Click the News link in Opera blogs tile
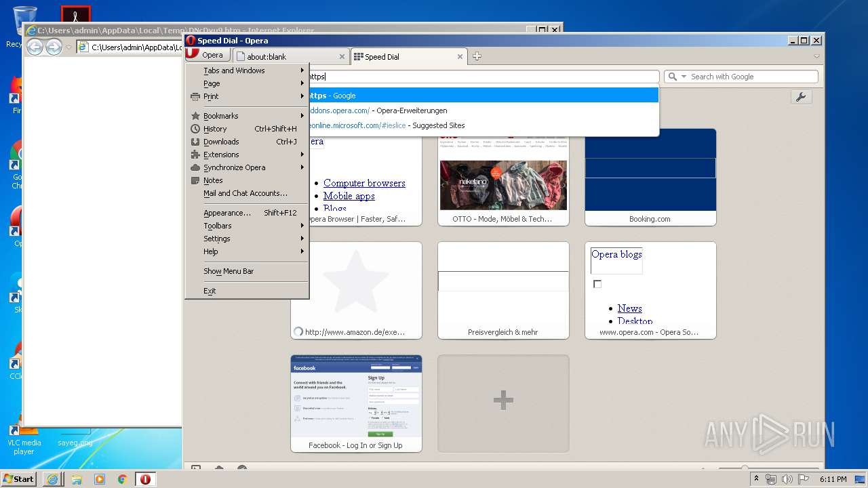Image resolution: width=868 pixels, height=488 pixels. click(629, 308)
